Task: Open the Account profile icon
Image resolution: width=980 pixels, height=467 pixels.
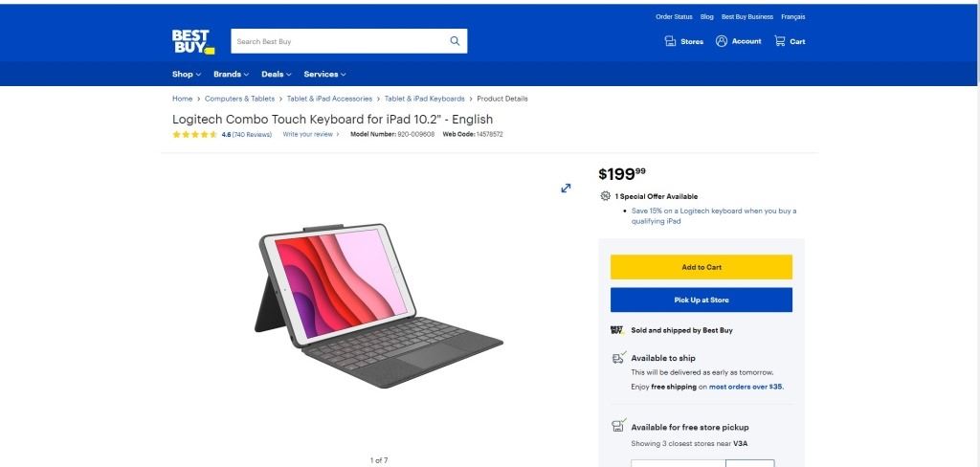Action: [722, 41]
